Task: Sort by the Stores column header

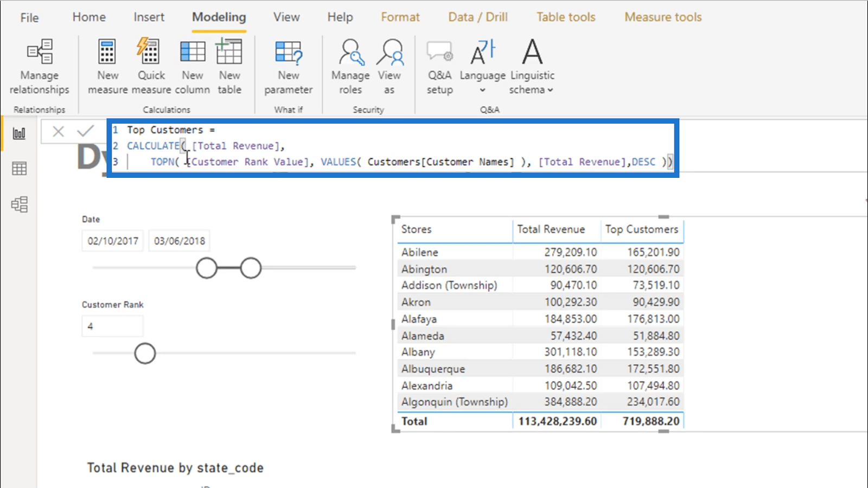Action: click(x=417, y=229)
